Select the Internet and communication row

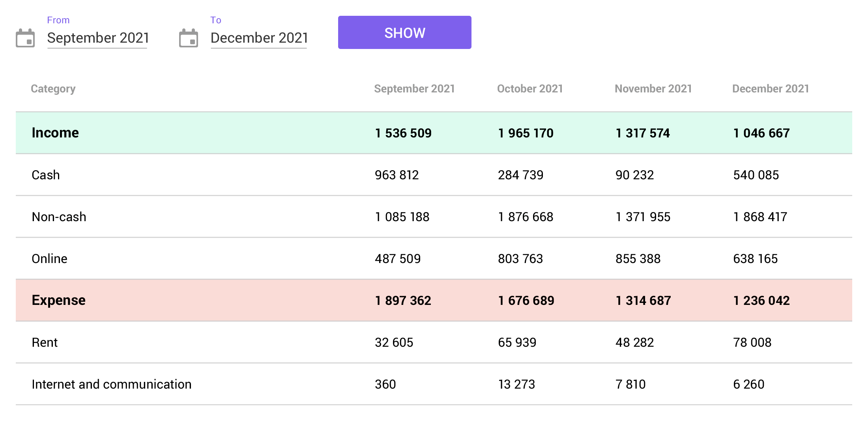(x=111, y=384)
